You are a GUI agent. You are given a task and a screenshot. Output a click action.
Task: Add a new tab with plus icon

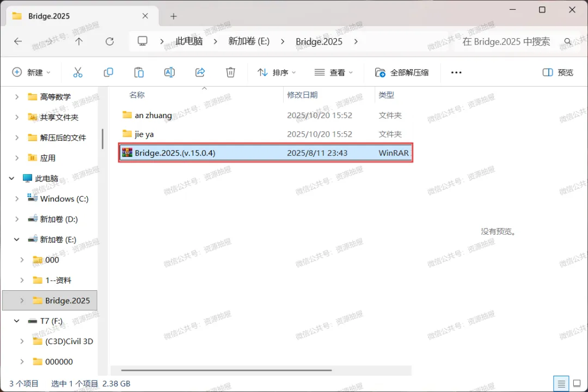click(x=173, y=16)
